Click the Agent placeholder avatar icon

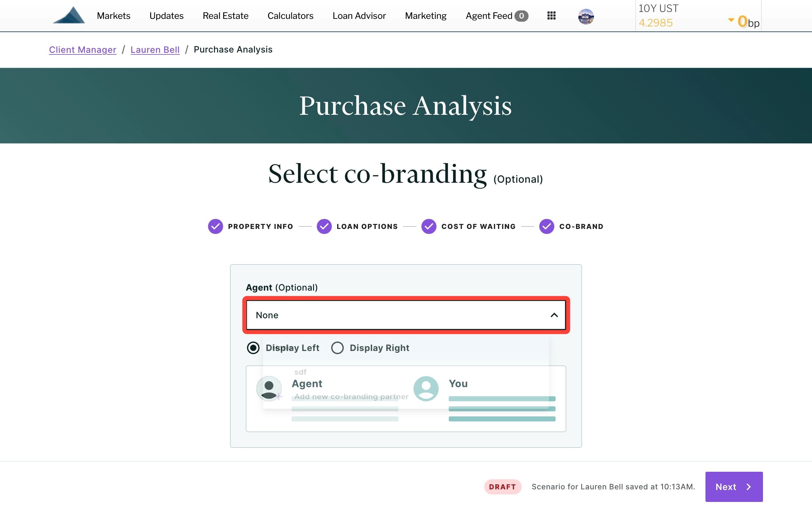269,388
